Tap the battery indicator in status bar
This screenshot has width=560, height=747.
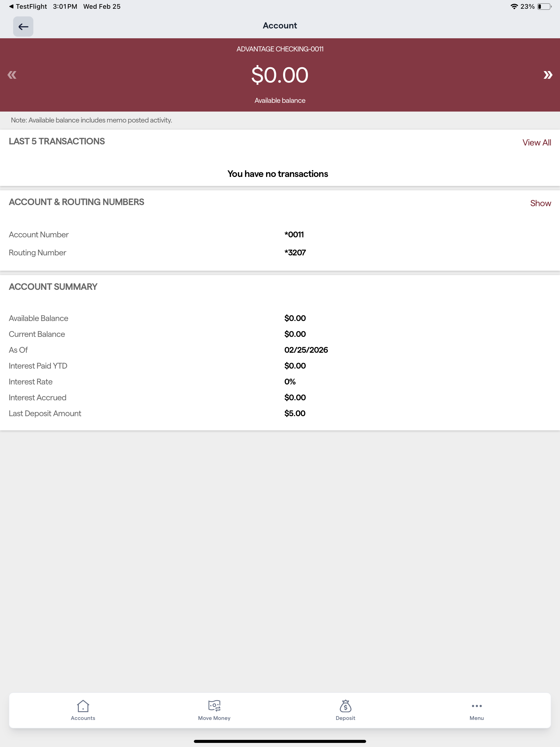coord(544,6)
